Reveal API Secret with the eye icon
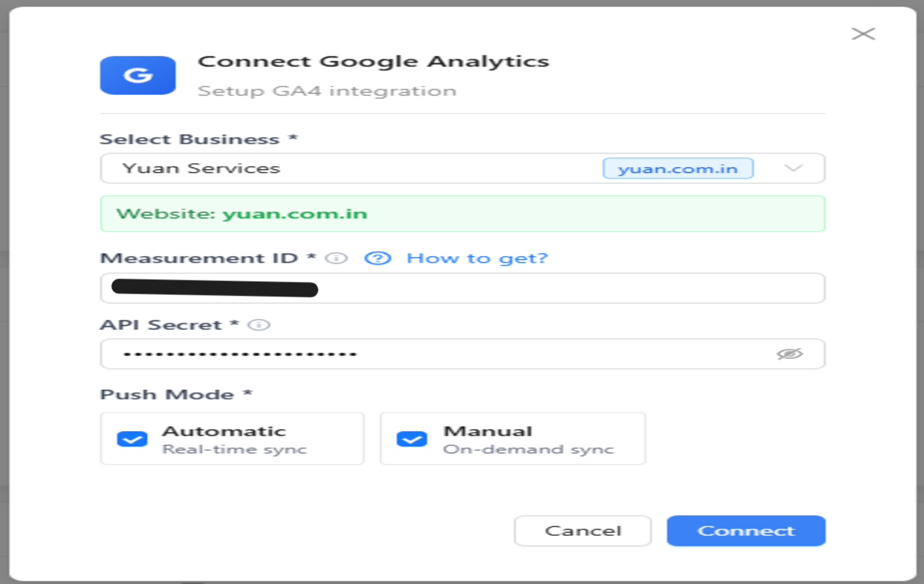Image resolution: width=924 pixels, height=584 pixels. coord(789,354)
